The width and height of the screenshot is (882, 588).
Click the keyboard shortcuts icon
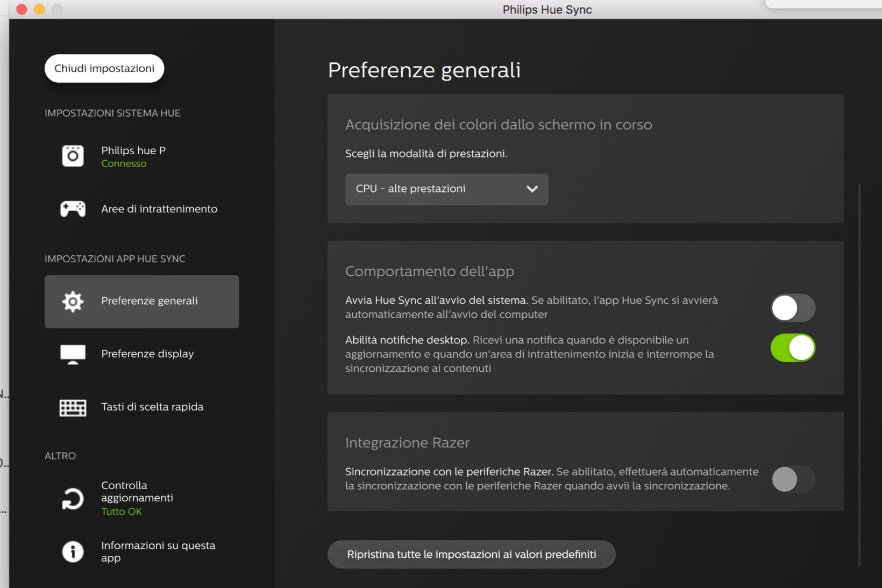tap(73, 407)
